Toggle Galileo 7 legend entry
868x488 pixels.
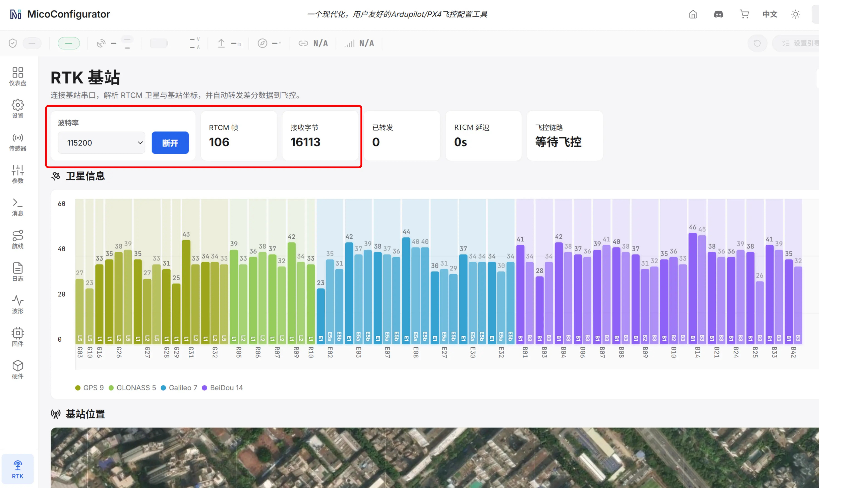179,388
